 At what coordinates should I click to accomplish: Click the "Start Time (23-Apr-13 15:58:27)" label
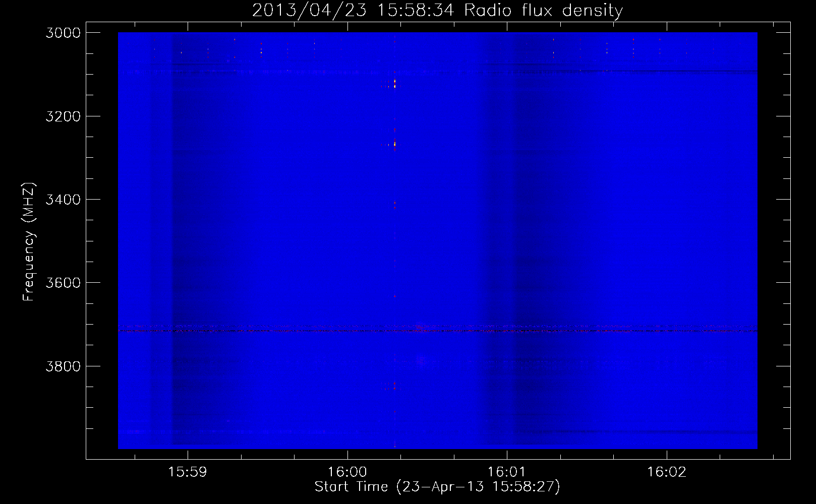437,487
